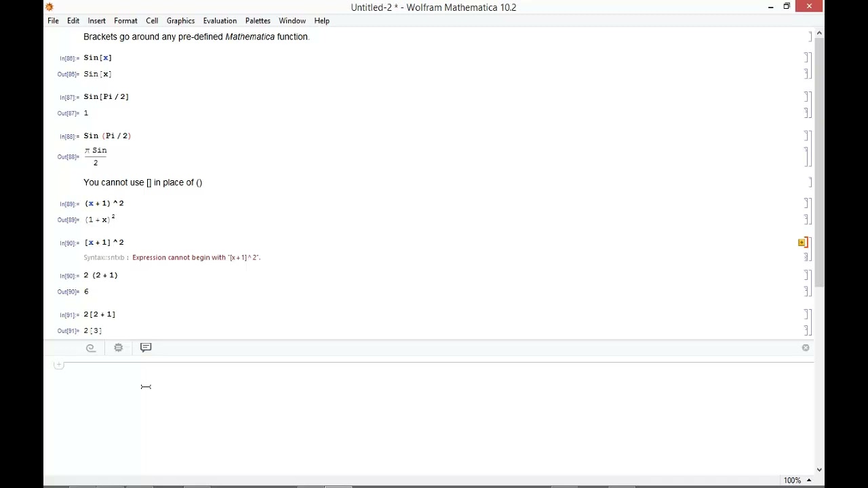Click the plus icon to insert new cell
The height and width of the screenshot is (488, 868).
pos(59,365)
